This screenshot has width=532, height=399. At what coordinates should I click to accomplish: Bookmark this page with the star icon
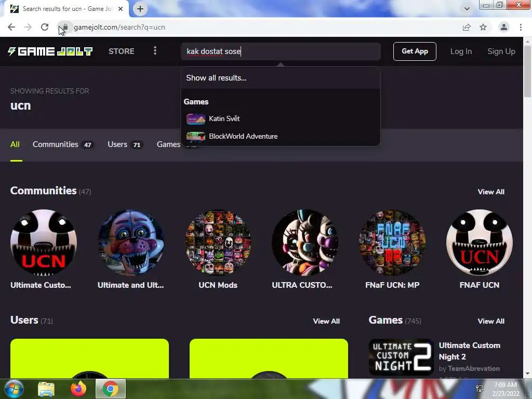click(x=483, y=27)
